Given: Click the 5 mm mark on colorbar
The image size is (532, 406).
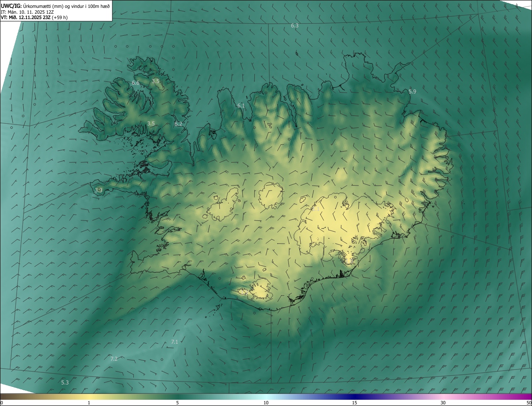Looking at the screenshot, I should [x=177, y=403].
